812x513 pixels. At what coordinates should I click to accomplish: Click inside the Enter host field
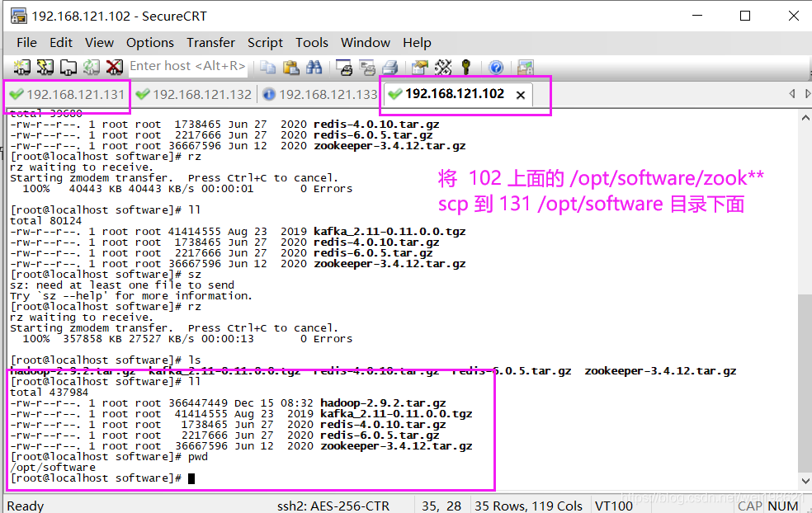click(187, 66)
